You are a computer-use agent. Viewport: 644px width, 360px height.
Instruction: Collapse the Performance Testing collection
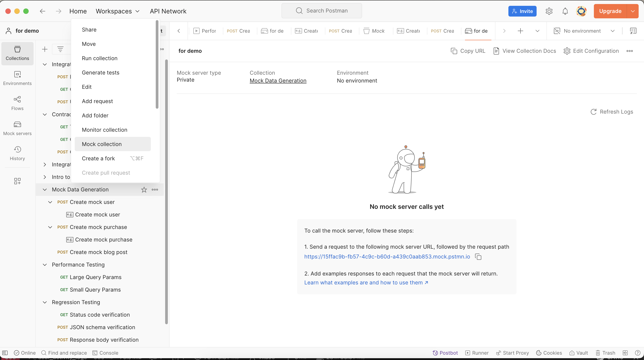coord(45,265)
